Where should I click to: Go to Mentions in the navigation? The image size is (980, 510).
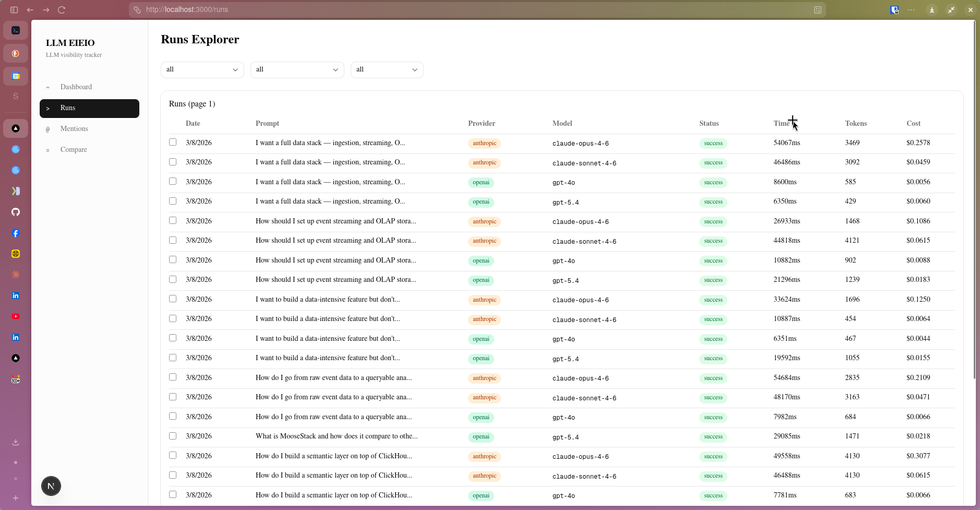pyautogui.click(x=74, y=128)
